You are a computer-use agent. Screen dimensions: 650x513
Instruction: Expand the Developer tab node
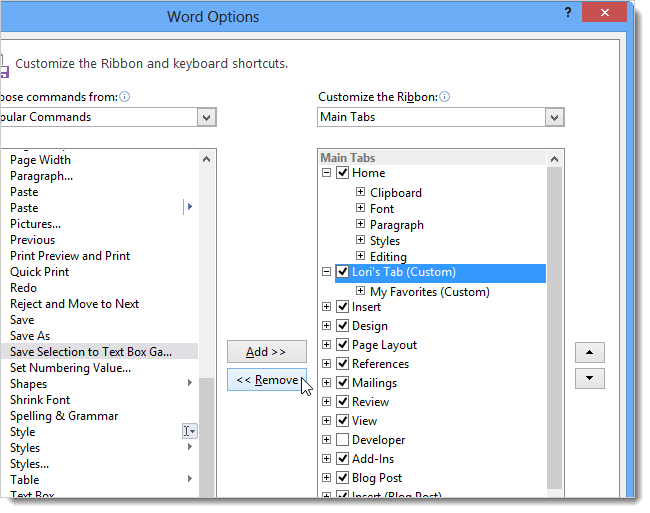[327, 440]
